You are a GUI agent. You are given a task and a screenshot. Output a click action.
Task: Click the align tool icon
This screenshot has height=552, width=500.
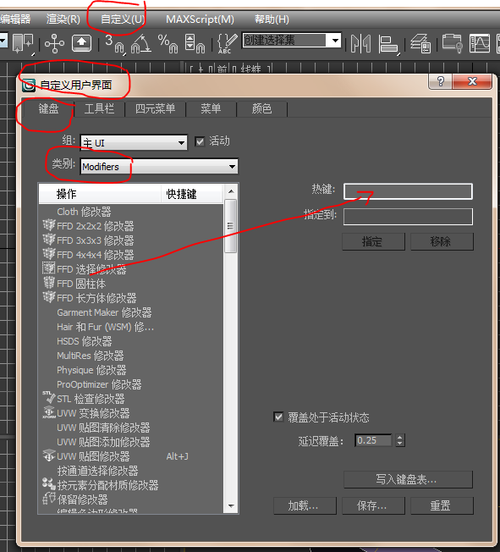point(388,44)
